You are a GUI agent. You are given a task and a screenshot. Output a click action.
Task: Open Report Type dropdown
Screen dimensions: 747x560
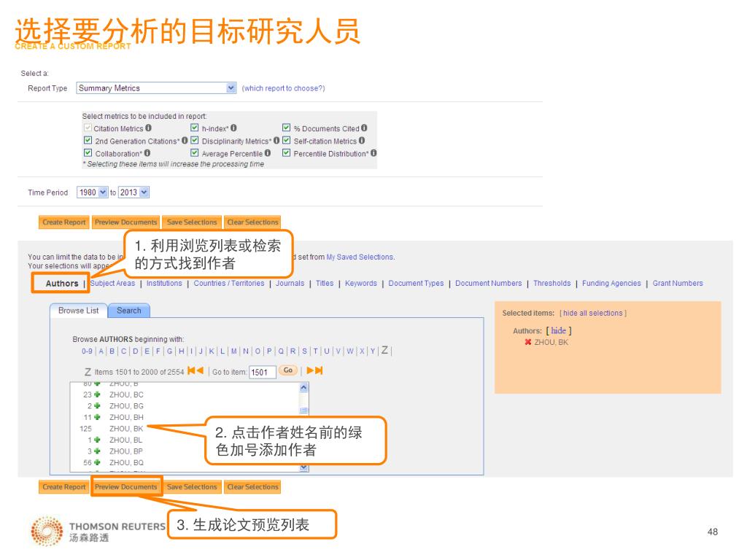(156, 88)
